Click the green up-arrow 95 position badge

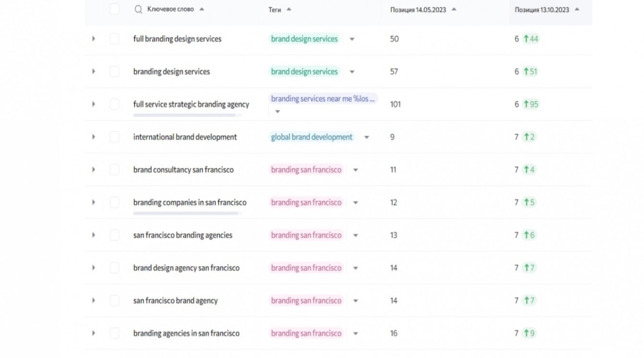tap(531, 104)
